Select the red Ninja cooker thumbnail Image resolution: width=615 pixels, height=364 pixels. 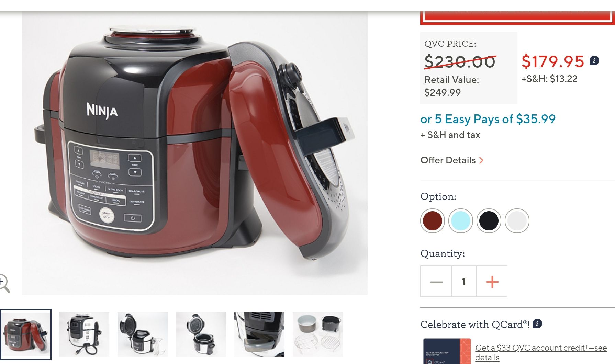point(26,334)
